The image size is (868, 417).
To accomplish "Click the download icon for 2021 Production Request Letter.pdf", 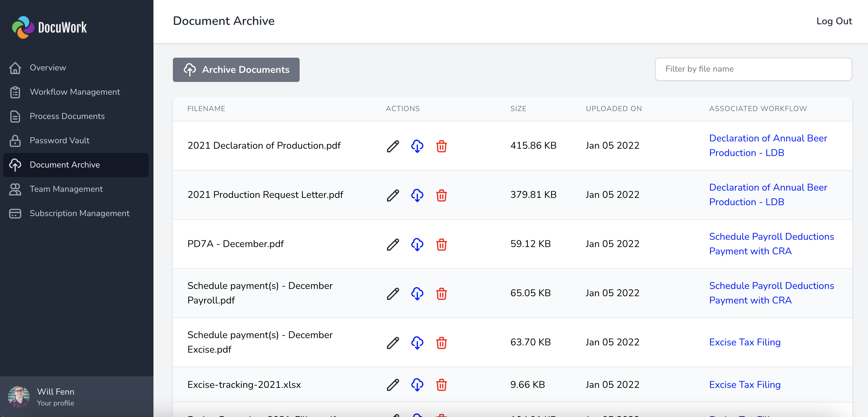I will click(x=417, y=195).
